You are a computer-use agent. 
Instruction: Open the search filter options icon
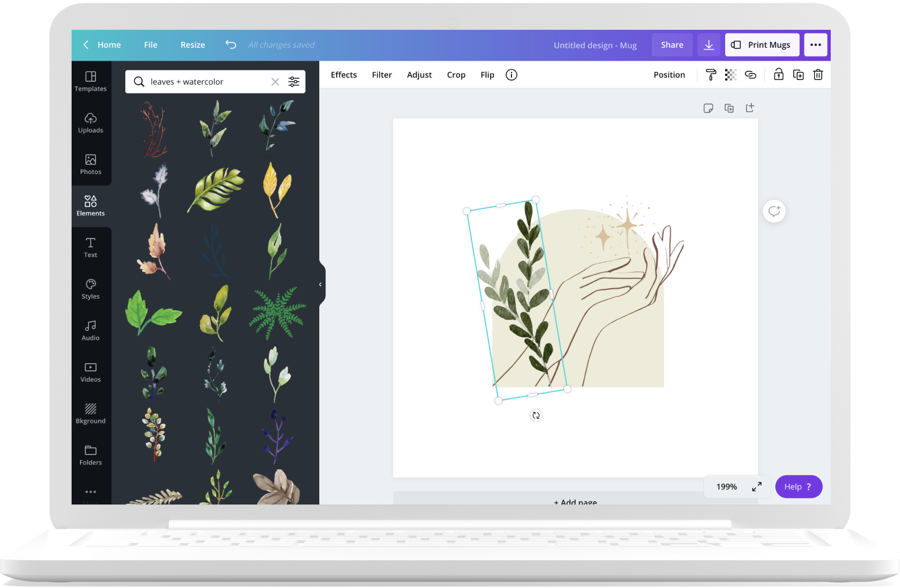pyautogui.click(x=294, y=82)
